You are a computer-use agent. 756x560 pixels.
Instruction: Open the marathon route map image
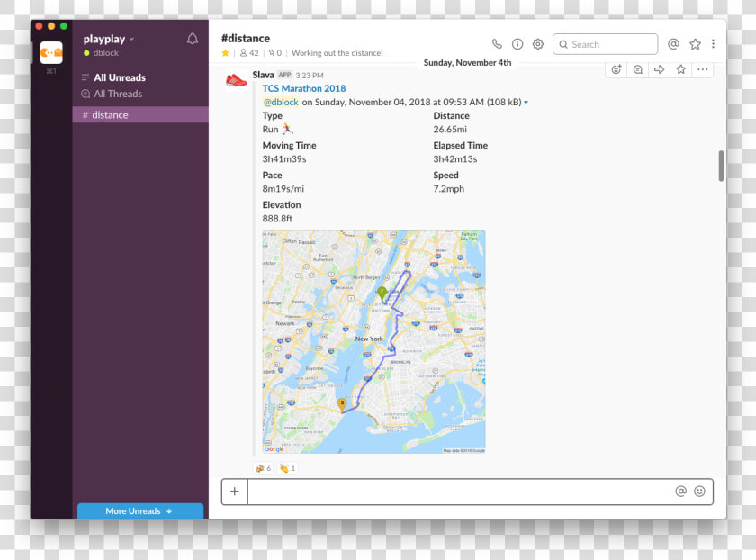coord(373,342)
